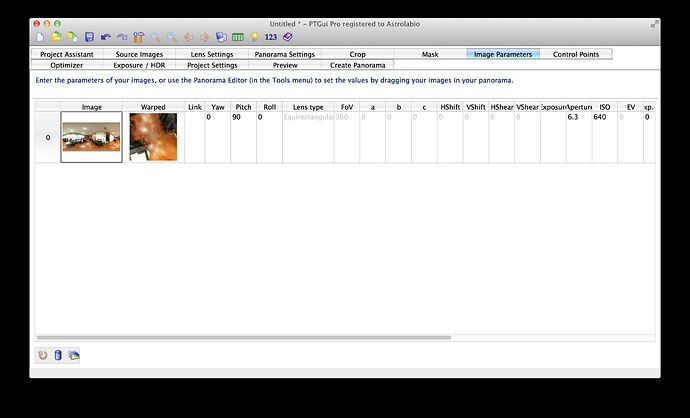Image resolution: width=690 pixels, height=418 pixels.
Task: Click the EV column header
Action: (x=631, y=107)
